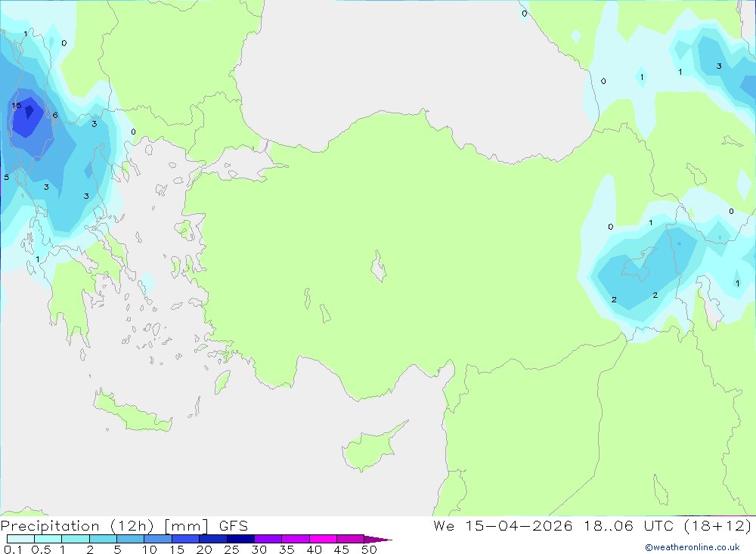Click legend scale label '25'
The width and height of the screenshot is (756, 554).
click(231, 549)
